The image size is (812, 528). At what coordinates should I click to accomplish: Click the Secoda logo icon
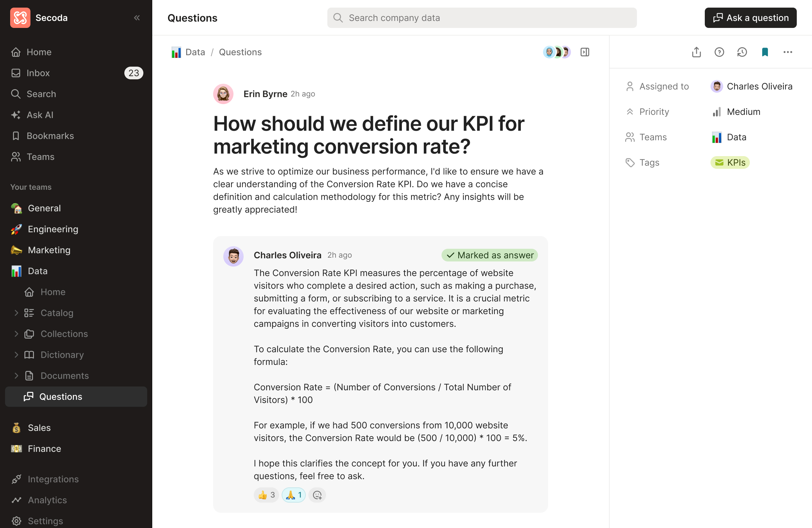(x=20, y=18)
